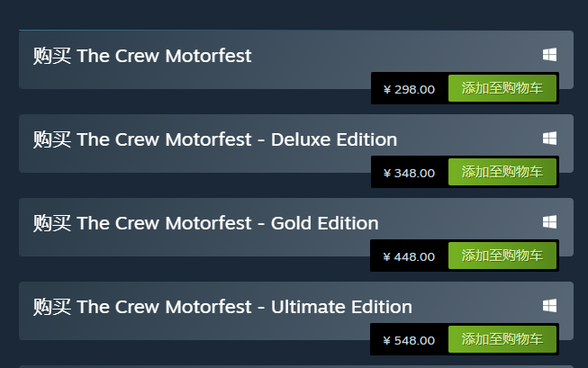Click Windows icon on base Motorfest row
This screenshot has height=368, width=588.
pos(549,55)
